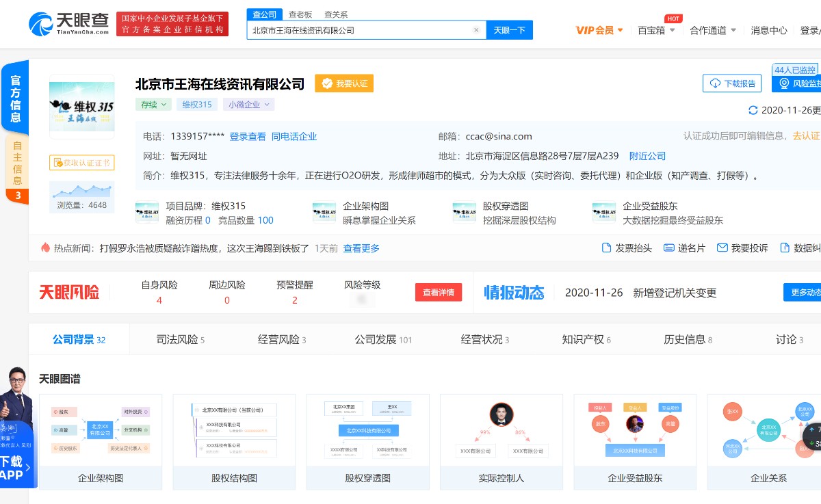Click the 预警提醒 count 2
Image resolution: width=821 pixels, height=504 pixels.
(x=295, y=300)
